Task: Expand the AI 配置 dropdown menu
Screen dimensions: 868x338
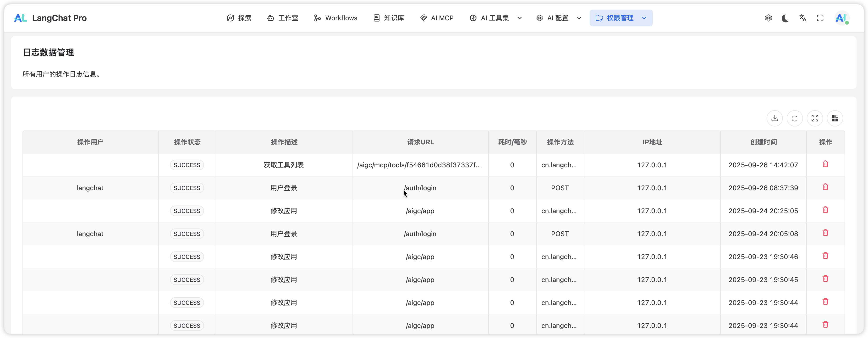Action: click(558, 18)
